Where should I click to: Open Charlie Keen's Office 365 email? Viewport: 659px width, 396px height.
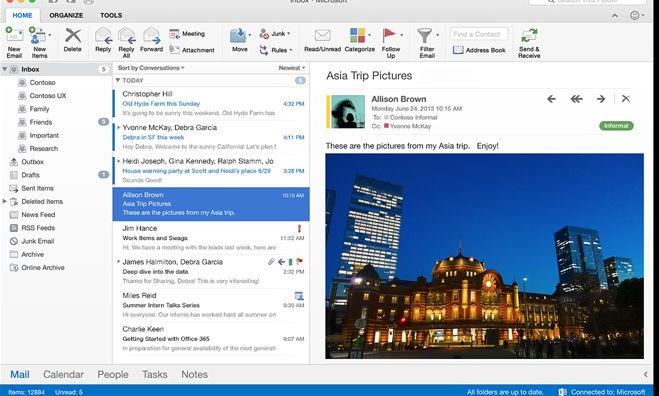tap(211, 339)
